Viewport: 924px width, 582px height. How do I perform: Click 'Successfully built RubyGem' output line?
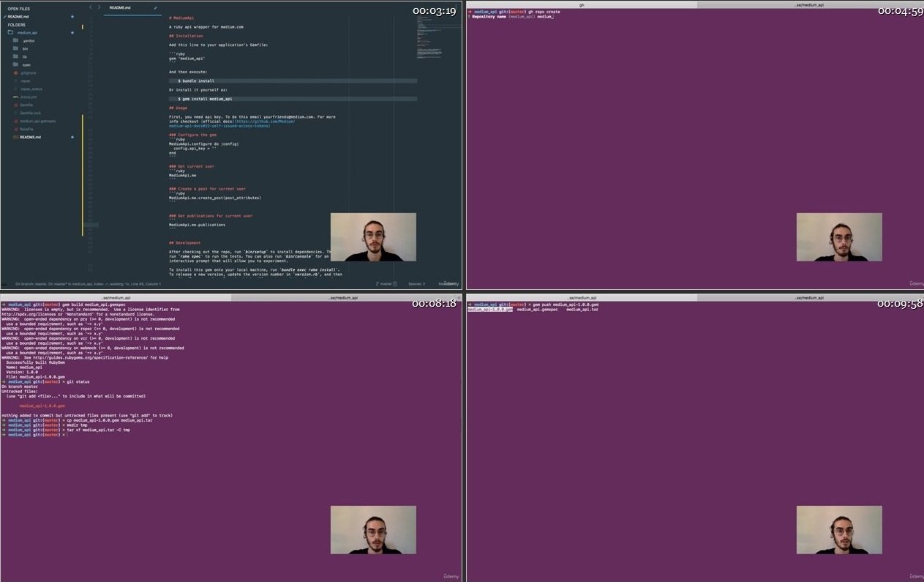coord(36,362)
